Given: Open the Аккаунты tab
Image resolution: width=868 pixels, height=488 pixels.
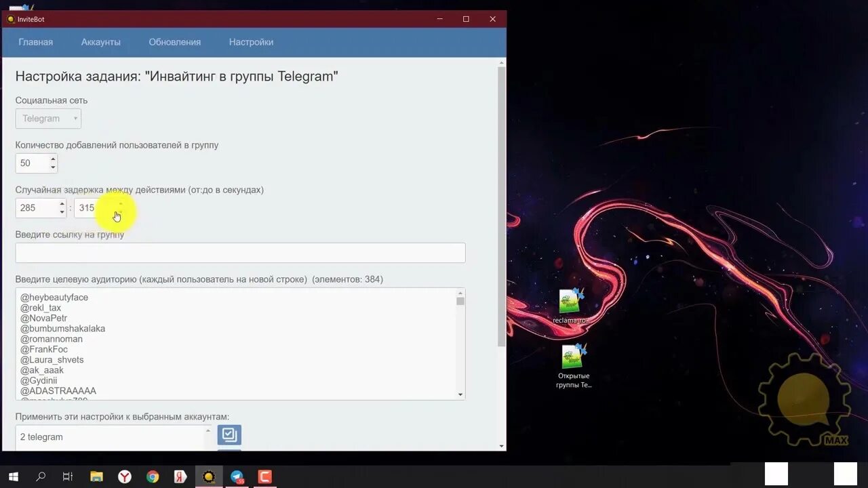Looking at the screenshot, I should pyautogui.click(x=101, y=42).
